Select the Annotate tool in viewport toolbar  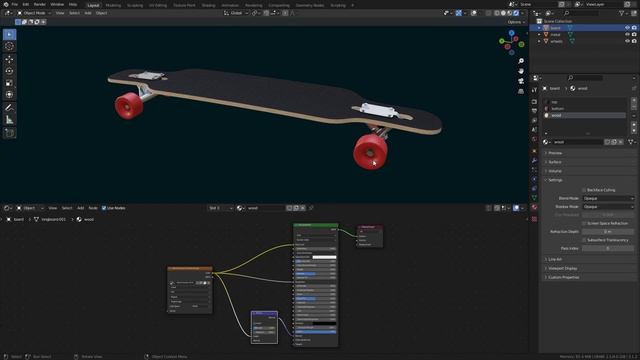point(9,108)
